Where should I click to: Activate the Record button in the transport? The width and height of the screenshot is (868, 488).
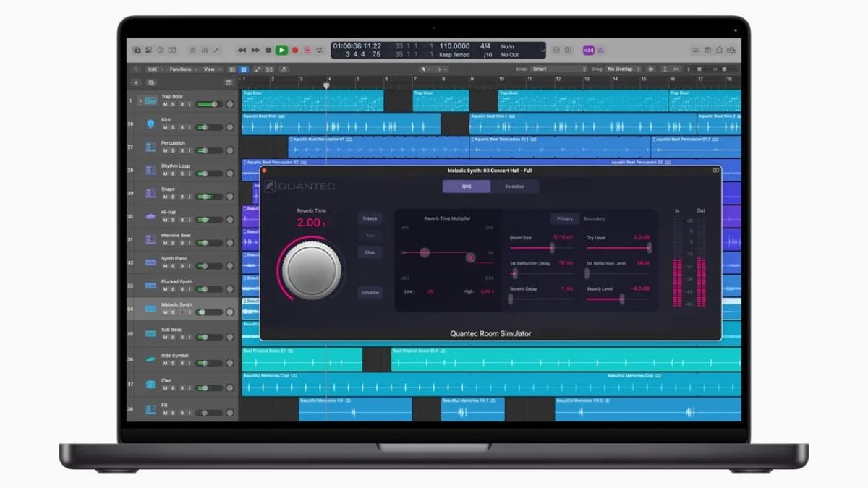pos(295,50)
